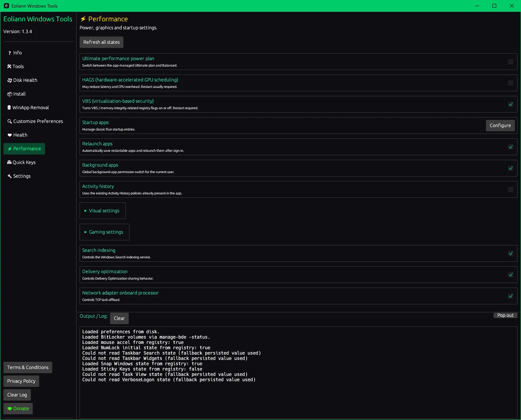
Task: Click the green Donate button
Action: (x=18, y=409)
